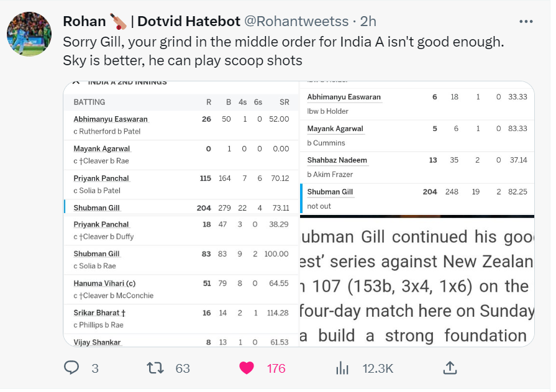Click the 3 replies count
This screenshot has height=392, width=556.
tap(95, 368)
